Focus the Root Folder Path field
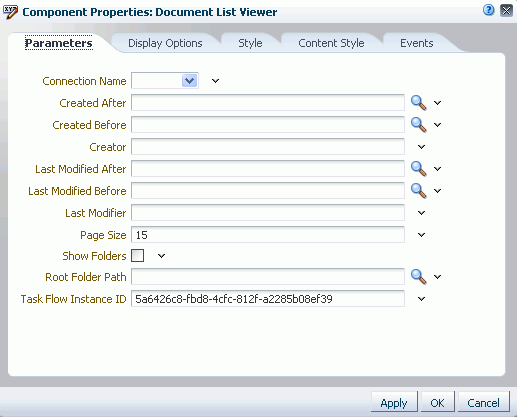The image size is (517, 417). point(268,277)
